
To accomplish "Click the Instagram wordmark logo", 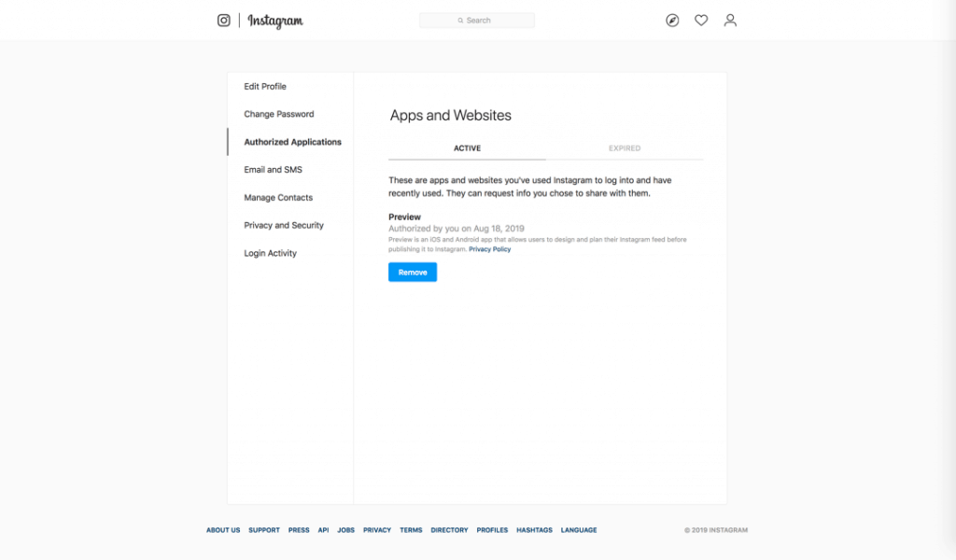I will click(x=275, y=21).
